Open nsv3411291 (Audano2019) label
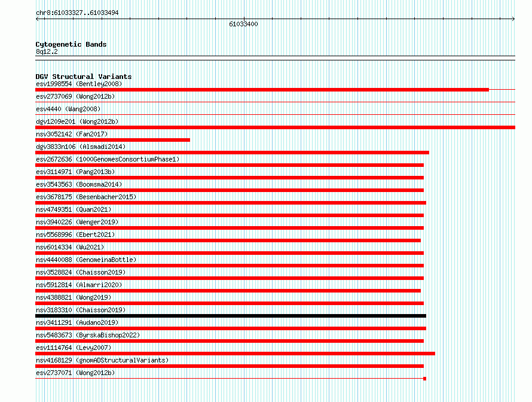Viewport: 532px width, 402px height. (x=77, y=322)
